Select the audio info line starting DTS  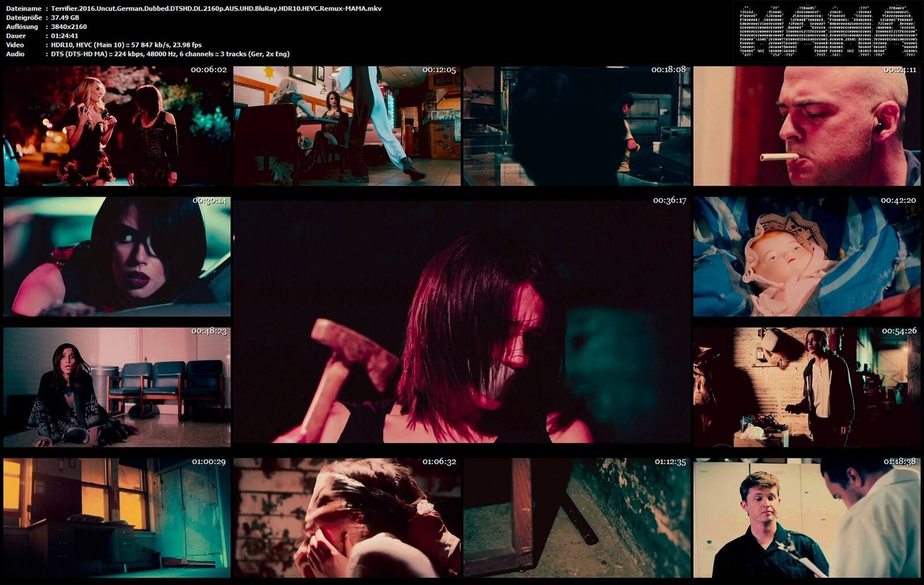[170, 54]
